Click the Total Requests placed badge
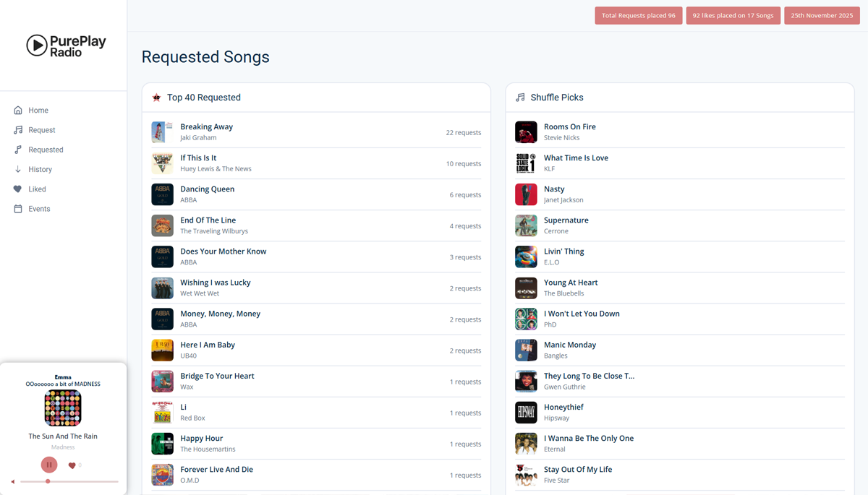Viewport: 868px width, 495px height. pyautogui.click(x=638, y=15)
